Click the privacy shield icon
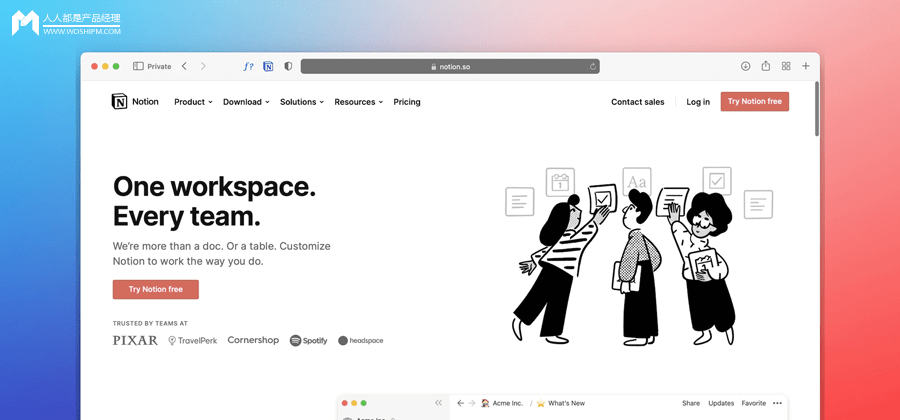 [288, 66]
